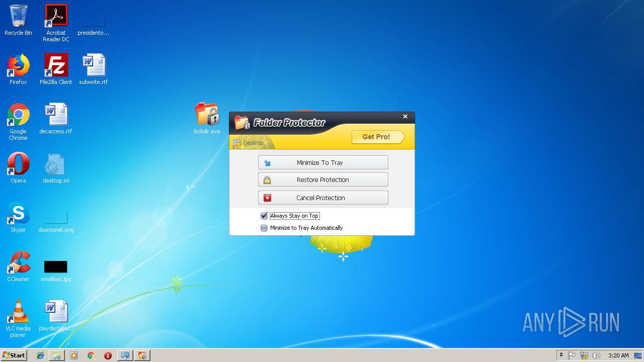Open Chrome from taskbar
The height and width of the screenshot is (362, 644).
pyautogui.click(x=91, y=355)
